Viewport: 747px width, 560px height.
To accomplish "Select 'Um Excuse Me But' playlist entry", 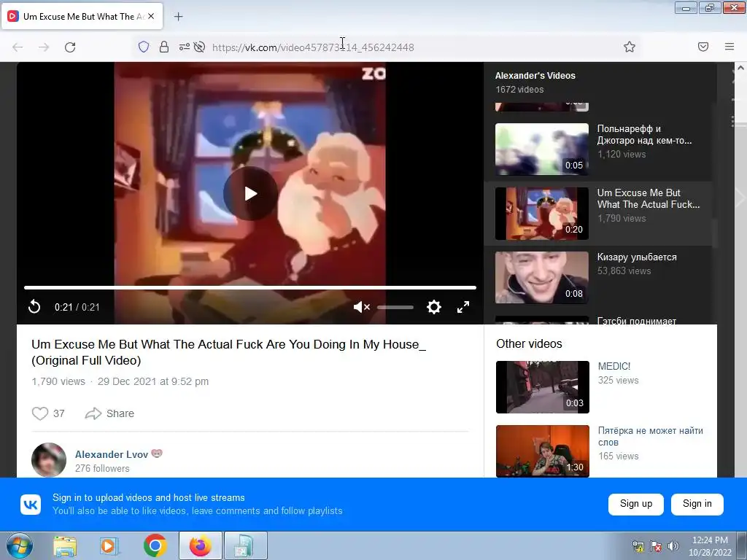I will [x=598, y=214].
